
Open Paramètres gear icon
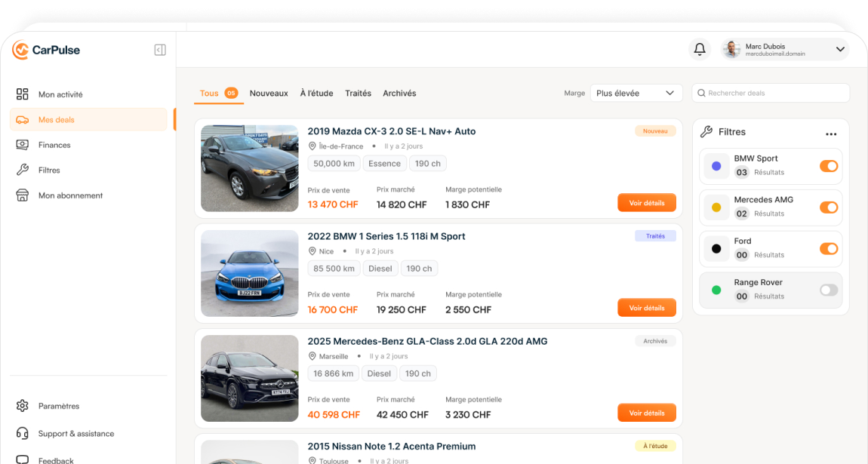pyautogui.click(x=22, y=406)
